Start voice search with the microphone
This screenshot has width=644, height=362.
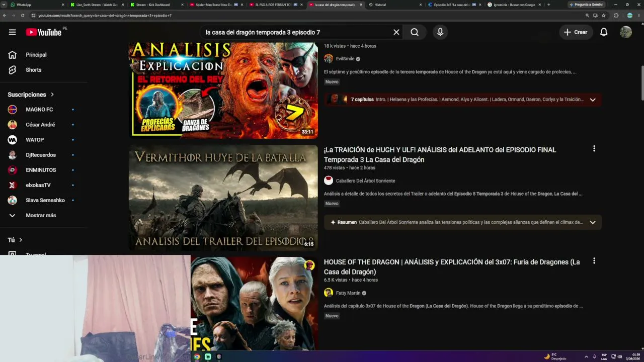coord(440,32)
